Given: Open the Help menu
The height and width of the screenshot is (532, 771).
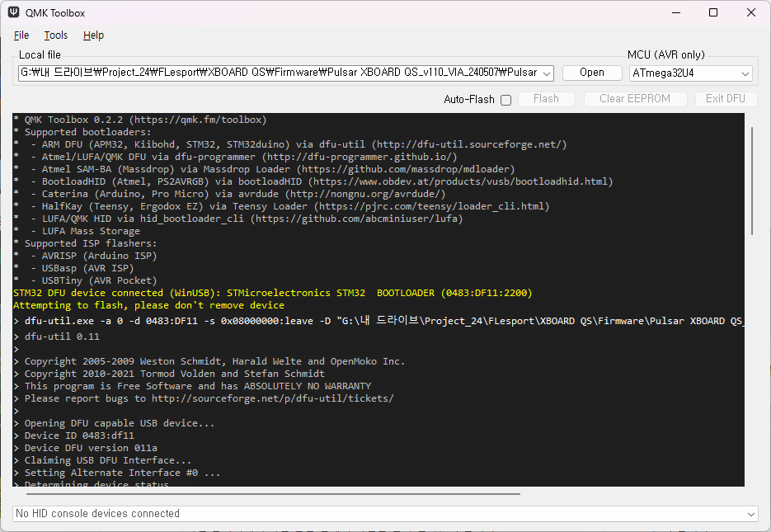Looking at the screenshot, I should pos(93,35).
